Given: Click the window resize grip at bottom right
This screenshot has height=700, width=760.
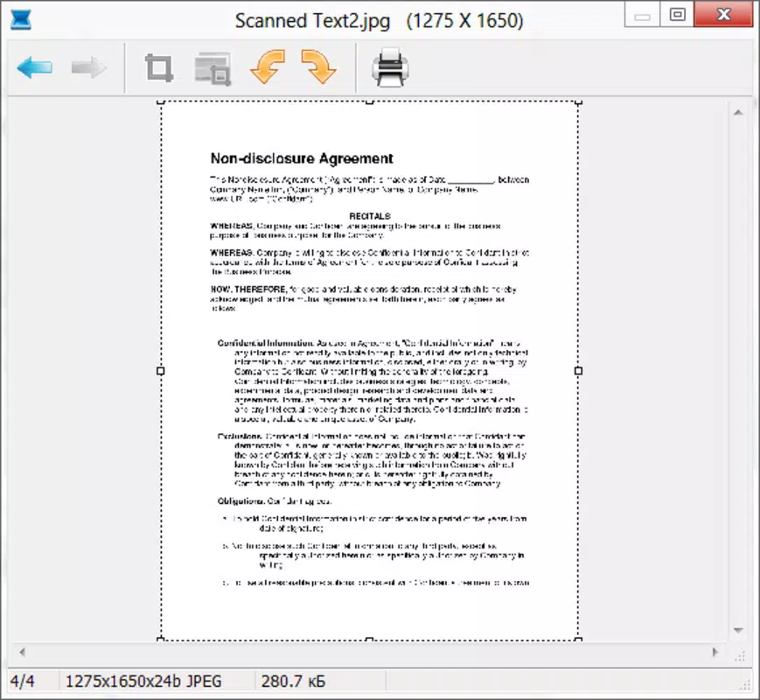Looking at the screenshot, I should click(x=746, y=684).
